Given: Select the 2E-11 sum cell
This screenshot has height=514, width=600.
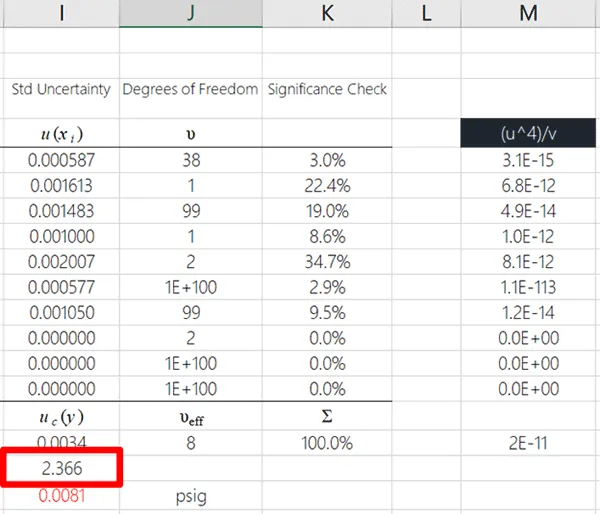Looking at the screenshot, I should pos(528,443).
